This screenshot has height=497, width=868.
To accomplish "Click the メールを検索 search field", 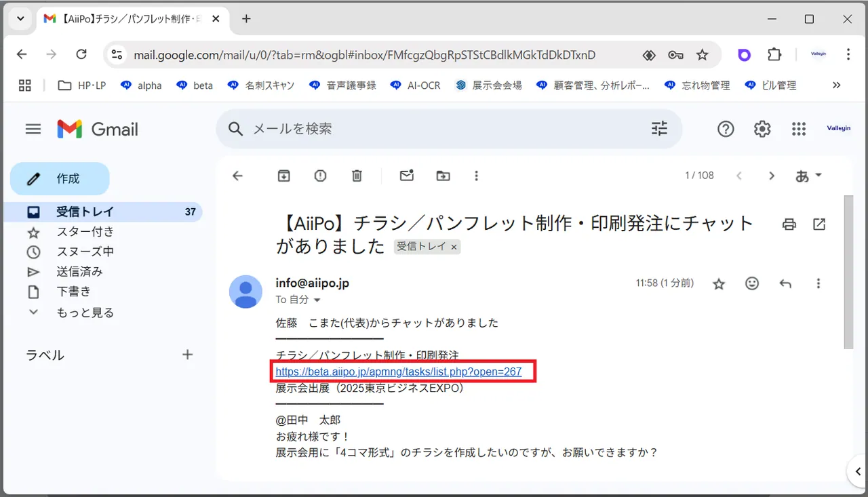I will 448,129.
